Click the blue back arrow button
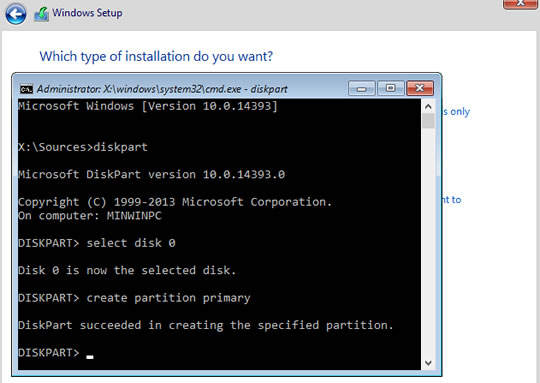Screen dimensions: 540x383 15,14
